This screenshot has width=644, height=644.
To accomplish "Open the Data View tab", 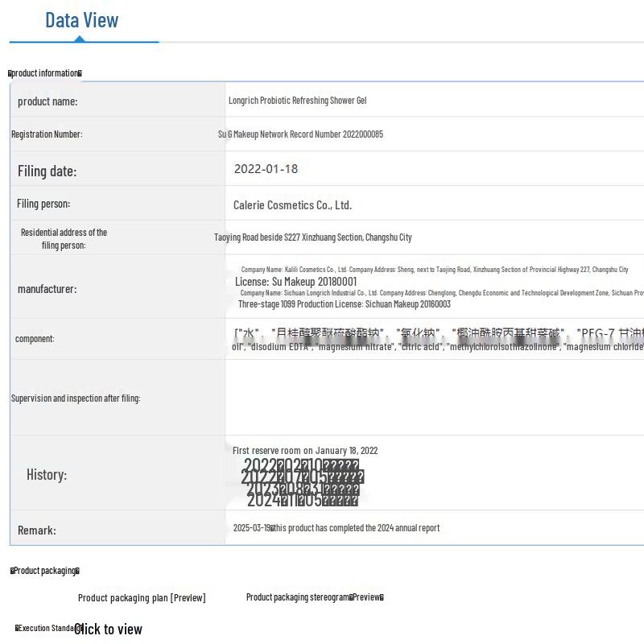I will tap(82, 21).
